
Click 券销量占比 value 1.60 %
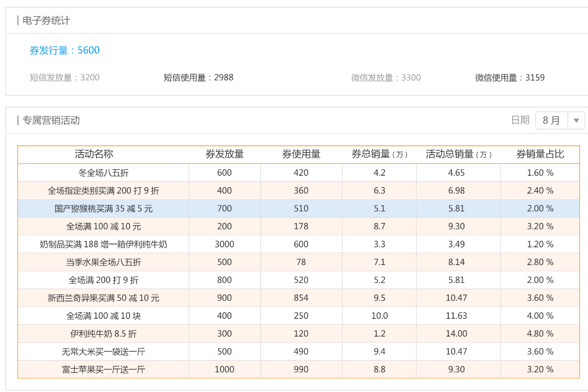[x=540, y=173]
